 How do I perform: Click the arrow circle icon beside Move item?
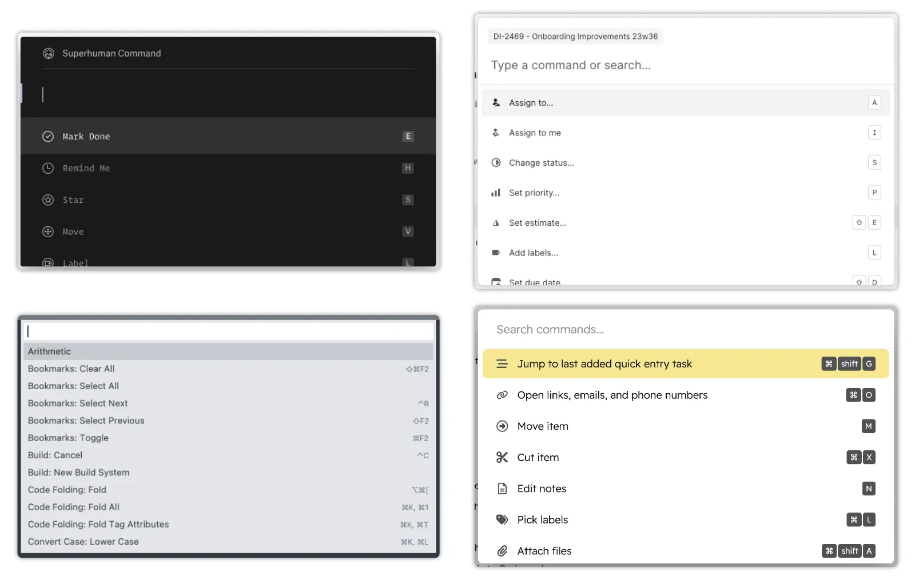(502, 426)
